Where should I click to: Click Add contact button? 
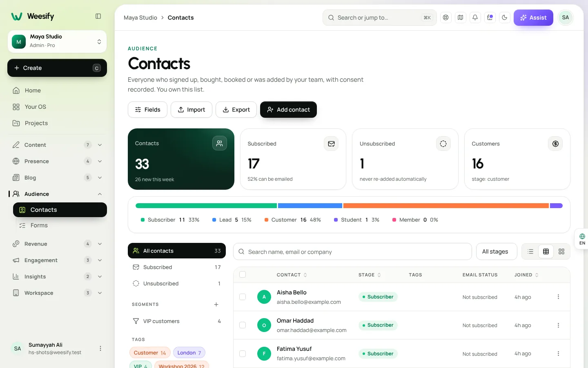pyautogui.click(x=288, y=110)
